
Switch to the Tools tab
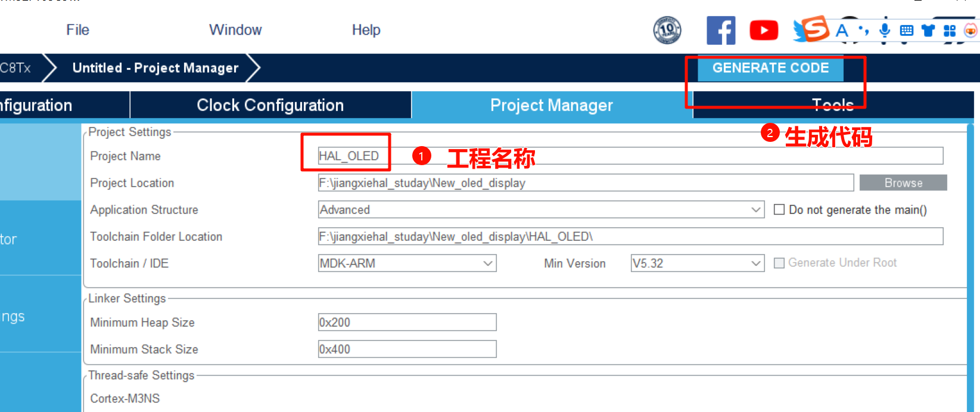(x=833, y=105)
